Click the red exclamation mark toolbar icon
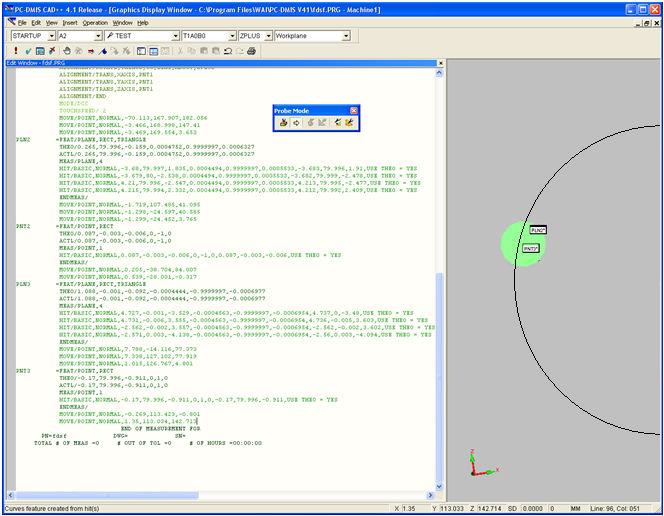This screenshot has height=516, width=664. pyautogui.click(x=16, y=51)
